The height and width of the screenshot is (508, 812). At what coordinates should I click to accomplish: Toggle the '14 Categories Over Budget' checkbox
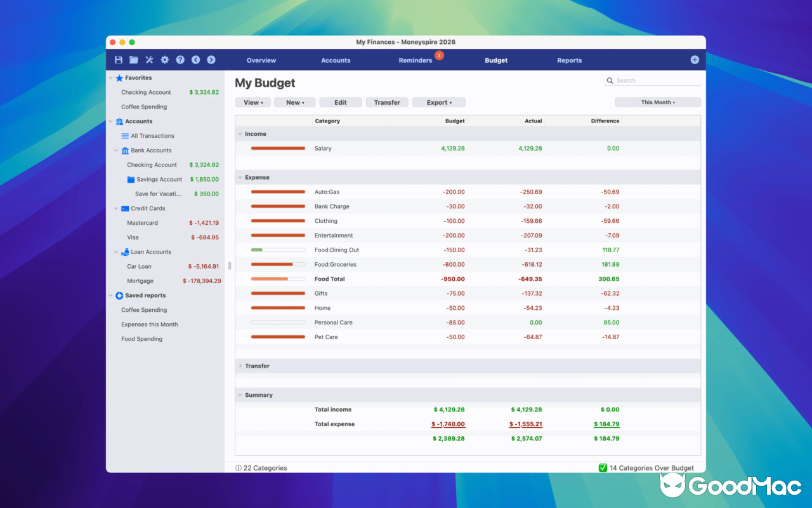[x=601, y=468]
